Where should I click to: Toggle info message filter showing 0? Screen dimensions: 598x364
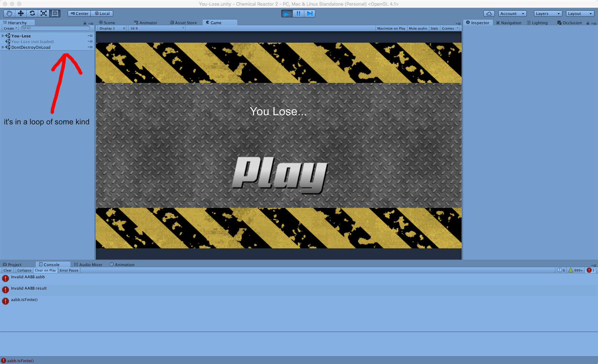[561, 270]
